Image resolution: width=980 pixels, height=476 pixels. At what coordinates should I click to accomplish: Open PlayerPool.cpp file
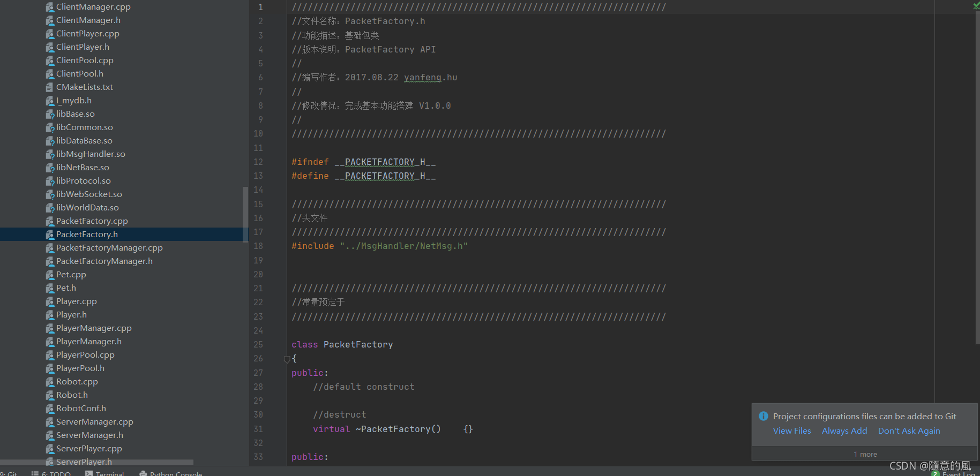coord(85,355)
